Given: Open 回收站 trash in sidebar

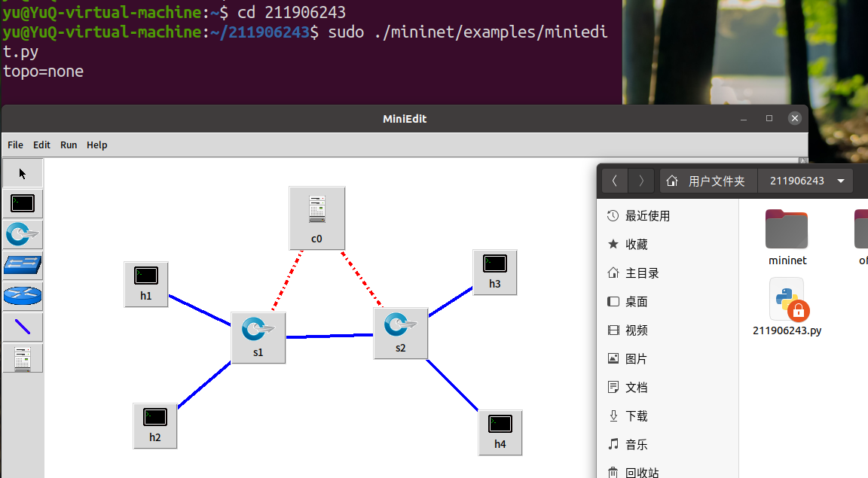Looking at the screenshot, I should point(667,473).
